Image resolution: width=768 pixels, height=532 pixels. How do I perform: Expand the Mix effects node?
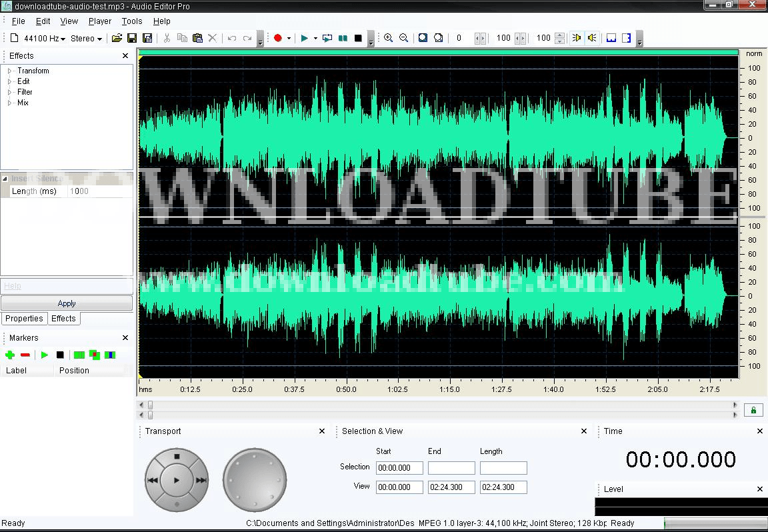[x=9, y=103]
